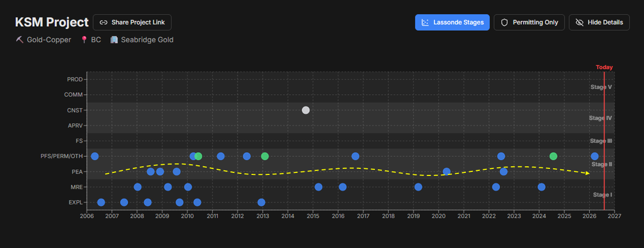The image size is (644, 248).
Task: Select the white CNST marker near 2015
Action: pos(305,110)
